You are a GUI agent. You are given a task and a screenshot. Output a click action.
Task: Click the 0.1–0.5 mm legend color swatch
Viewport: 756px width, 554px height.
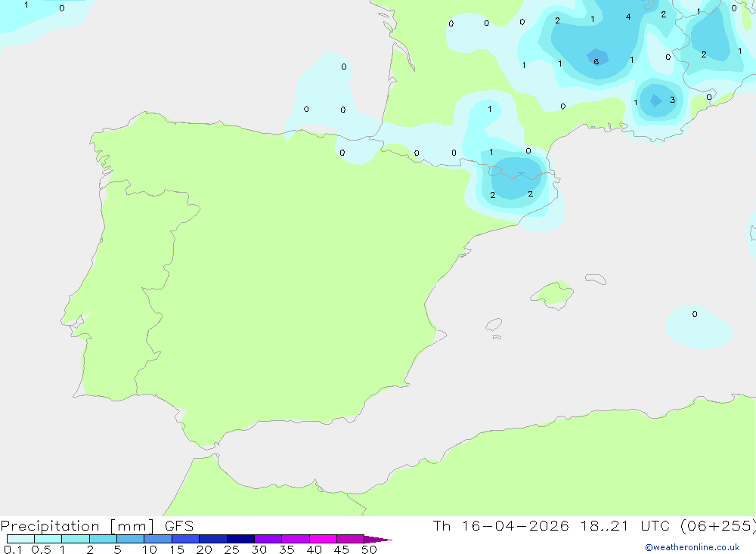tap(20, 539)
